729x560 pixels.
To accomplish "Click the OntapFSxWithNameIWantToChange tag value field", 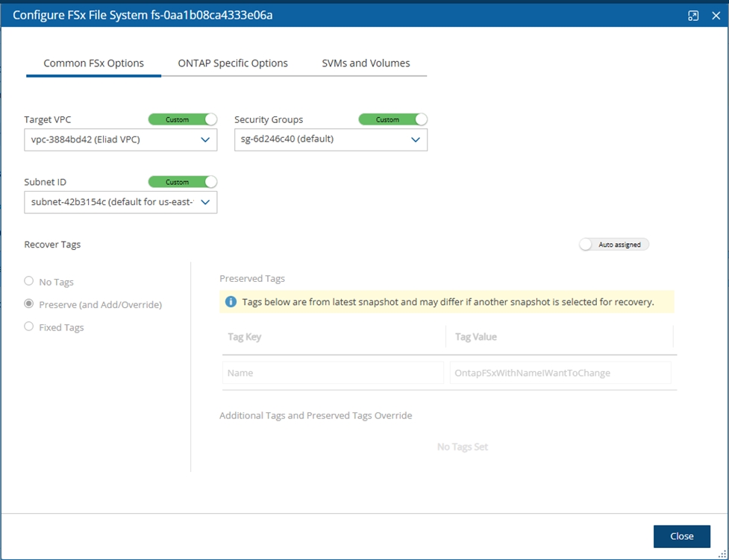I will (x=560, y=373).
